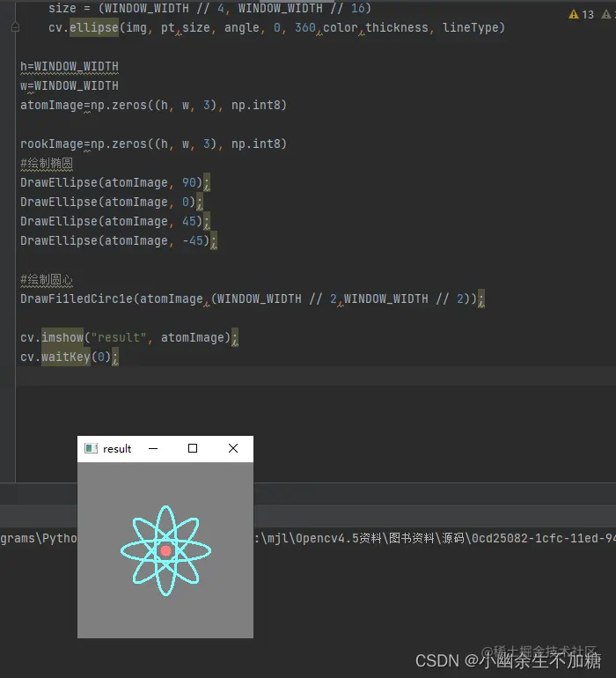Click the red nucleus circle in result image
This screenshot has height=678, width=616.
(x=165, y=550)
